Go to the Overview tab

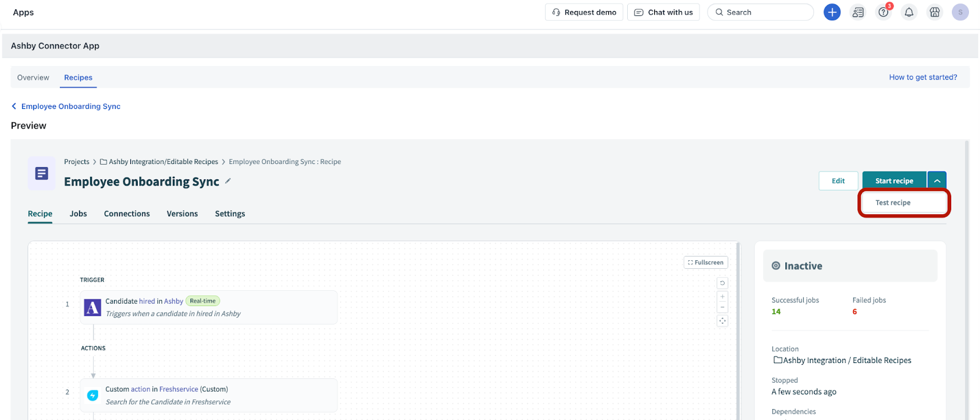33,78
